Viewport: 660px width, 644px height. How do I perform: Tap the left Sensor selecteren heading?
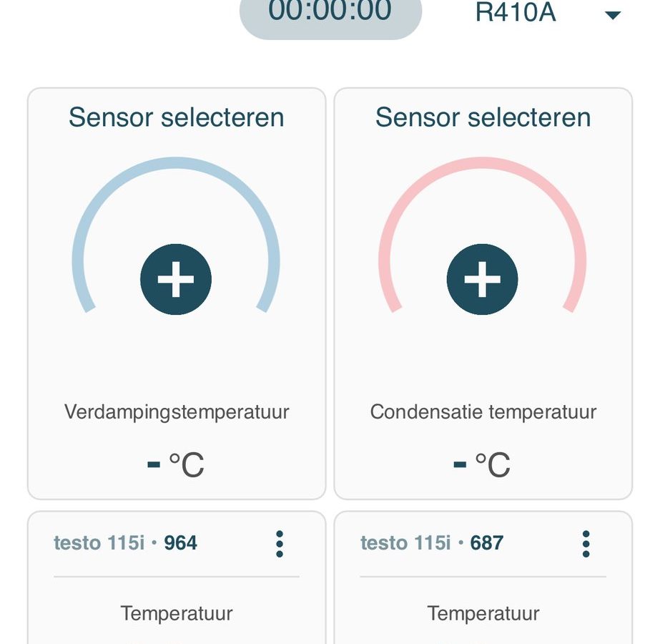[x=177, y=117]
